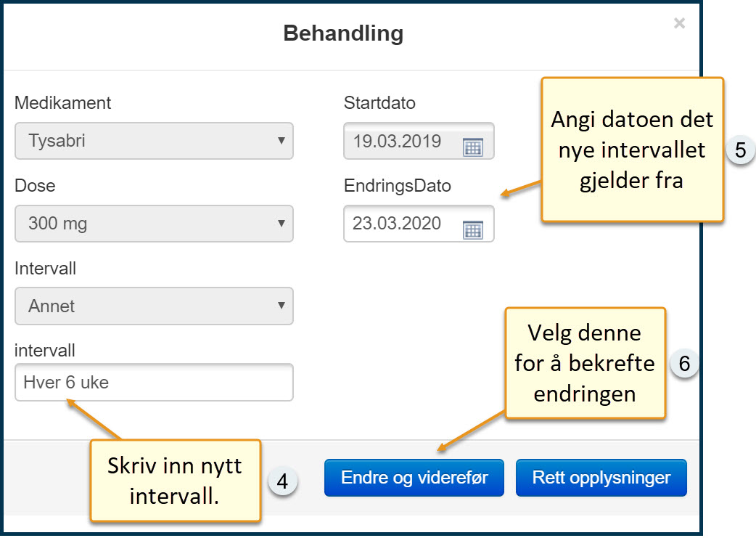Click the Behandling dialog title
The height and width of the screenshot is (538, 756).
[x=343, y=33]
